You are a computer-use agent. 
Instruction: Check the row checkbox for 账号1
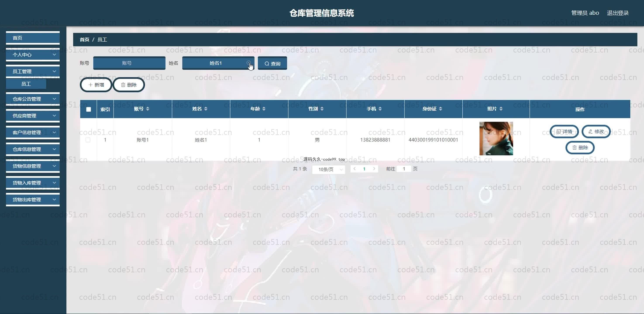88,140
